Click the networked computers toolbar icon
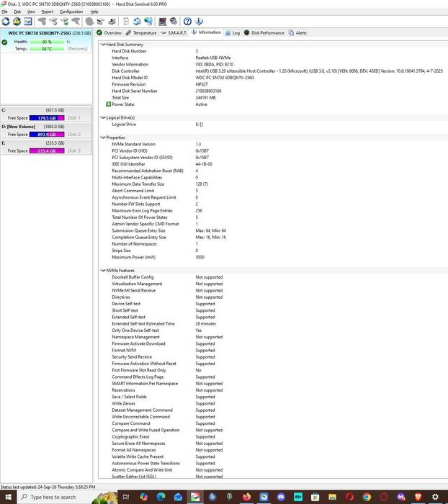The image size is (448, 504). coord(148,22)
